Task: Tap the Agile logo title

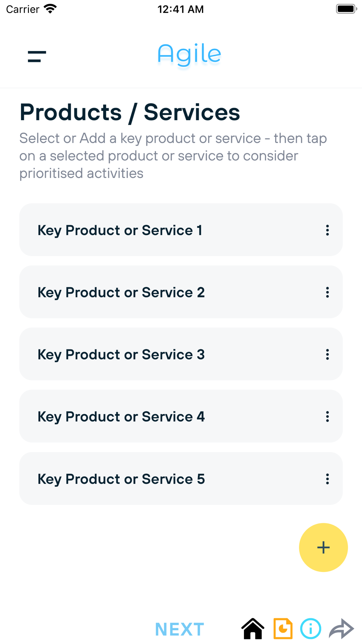Action: (x=189, y=55)
